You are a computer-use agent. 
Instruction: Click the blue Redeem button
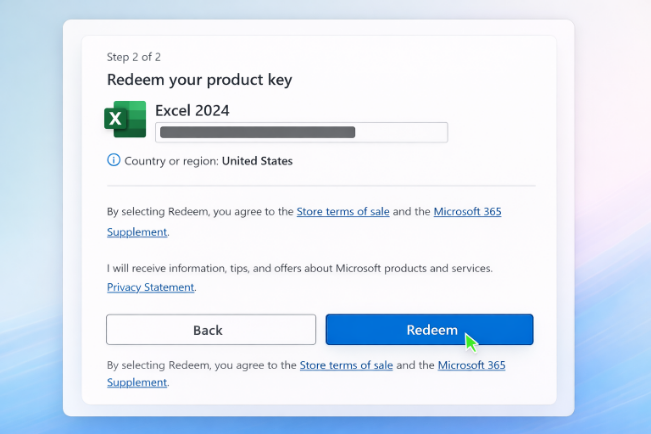(x=429, y=329)
